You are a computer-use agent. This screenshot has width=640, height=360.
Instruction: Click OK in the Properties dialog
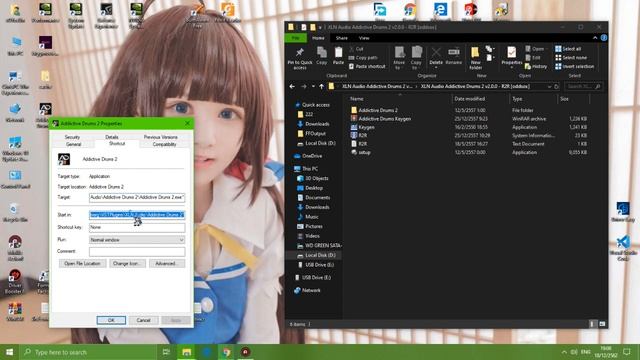tap(111, 320)
